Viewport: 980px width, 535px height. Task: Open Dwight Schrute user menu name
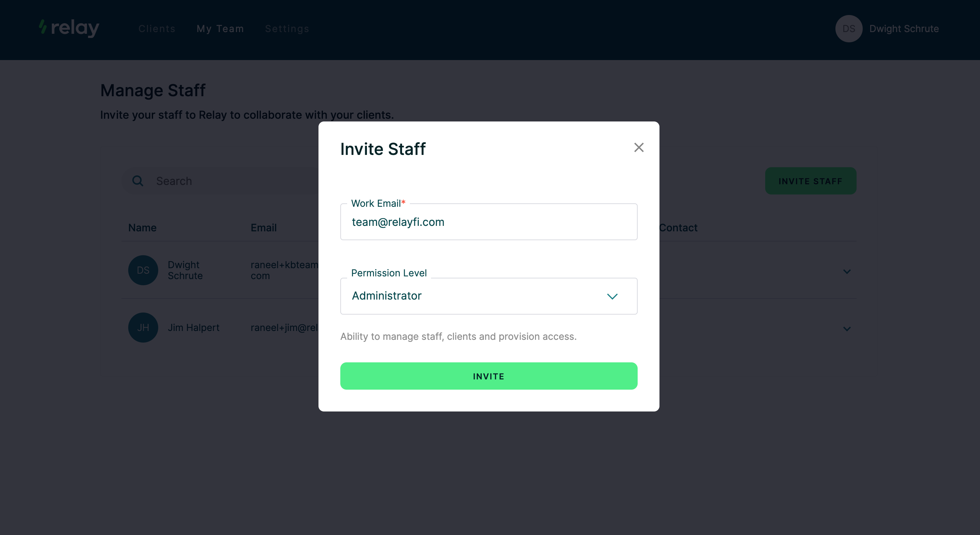point(904,29)
